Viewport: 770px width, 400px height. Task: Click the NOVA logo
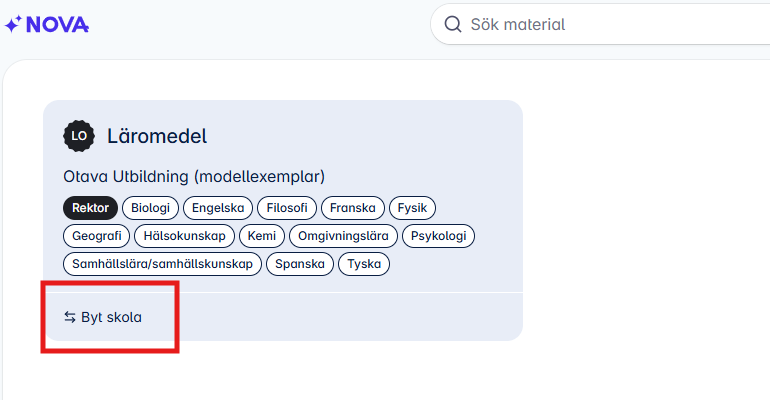pyautogui.click(x=47, y=25)
